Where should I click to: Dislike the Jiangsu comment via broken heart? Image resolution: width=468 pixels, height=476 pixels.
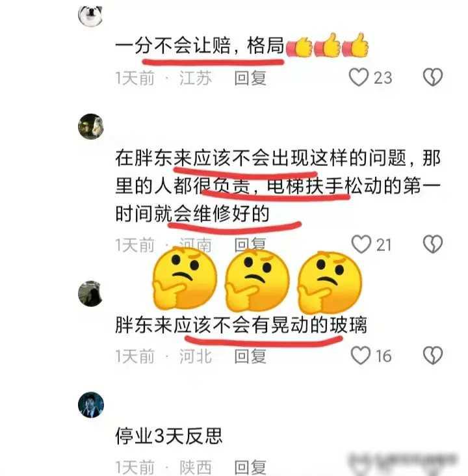[432, 77]
